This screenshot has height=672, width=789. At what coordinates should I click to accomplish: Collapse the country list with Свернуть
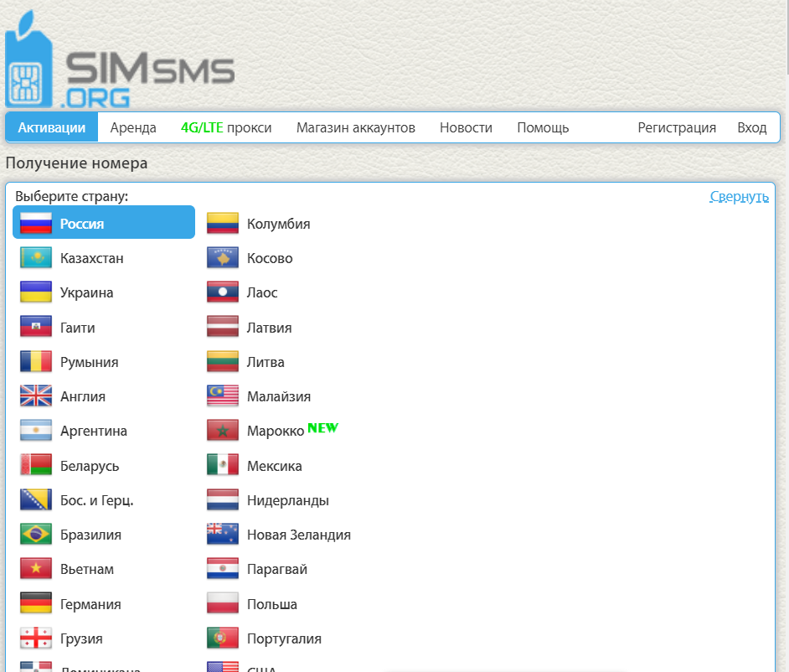click(x=740, y=196)
